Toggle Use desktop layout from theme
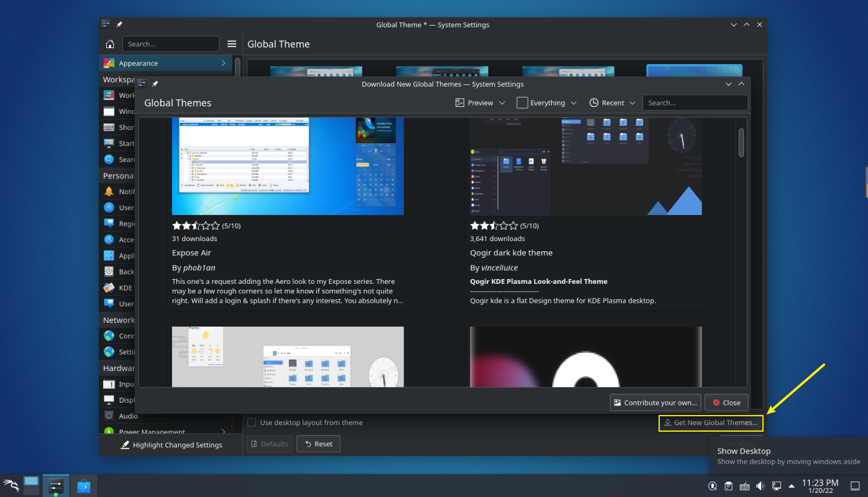This screenshot has width=868, height=497. coord(252,423)
